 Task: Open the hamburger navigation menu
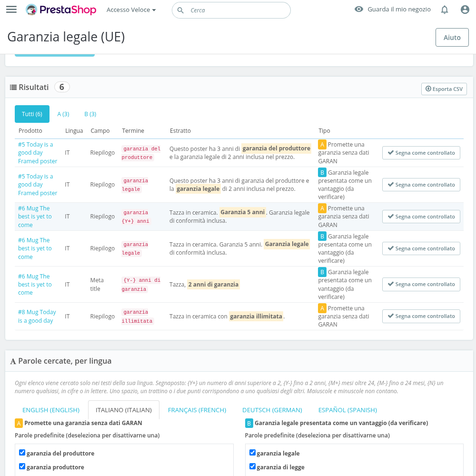coord(11,10)
